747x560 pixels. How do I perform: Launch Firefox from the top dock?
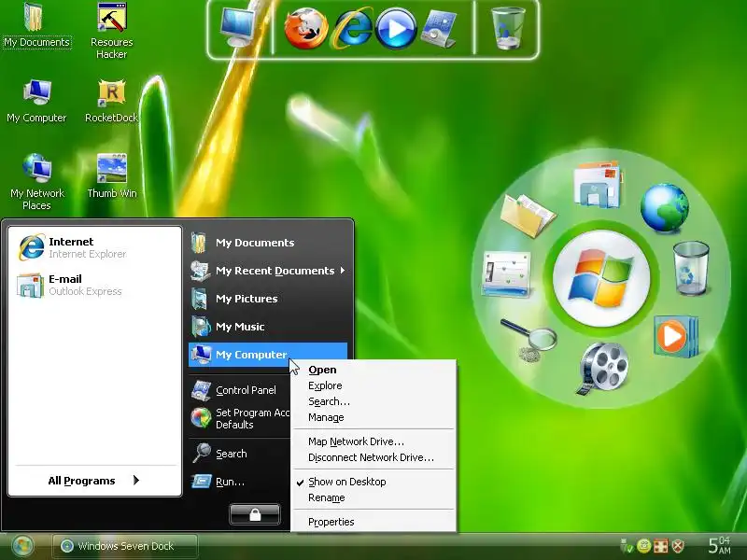click(x=305, y=29)
